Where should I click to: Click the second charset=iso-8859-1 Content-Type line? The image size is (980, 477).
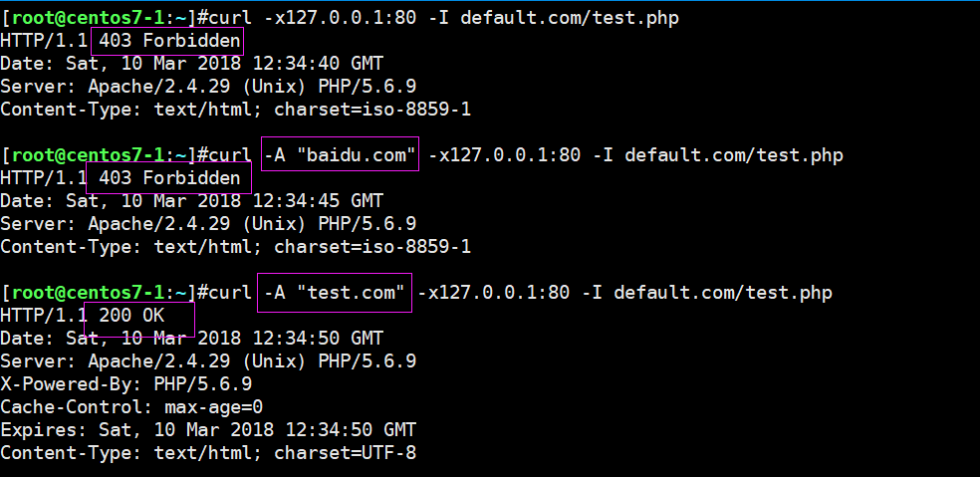coord(235,247)
